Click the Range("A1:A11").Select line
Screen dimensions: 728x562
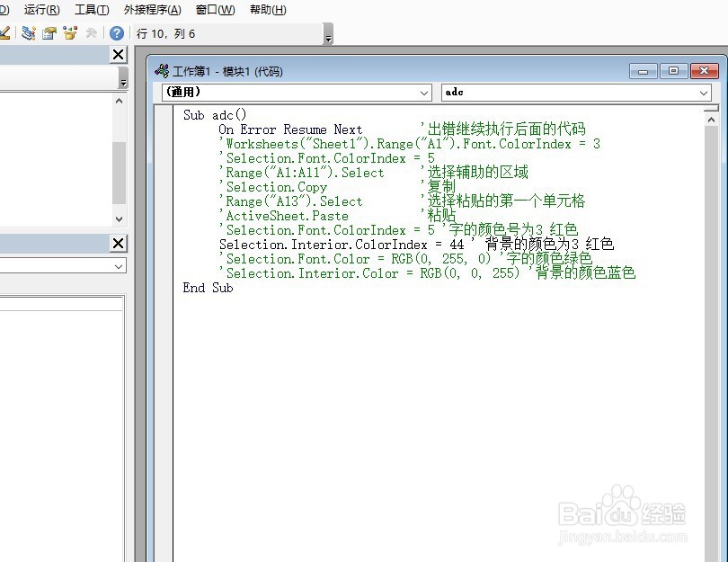[301, 173]
